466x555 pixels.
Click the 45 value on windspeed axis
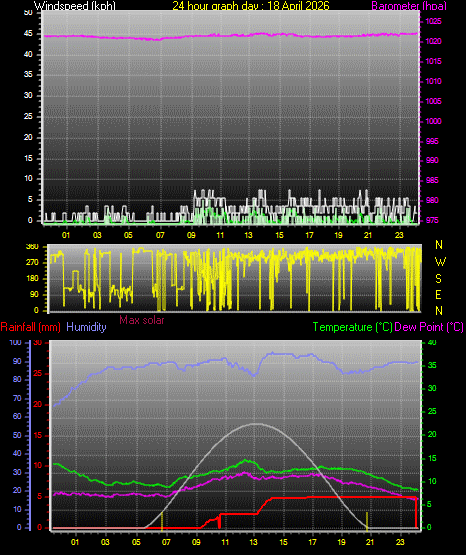point(28,34)
